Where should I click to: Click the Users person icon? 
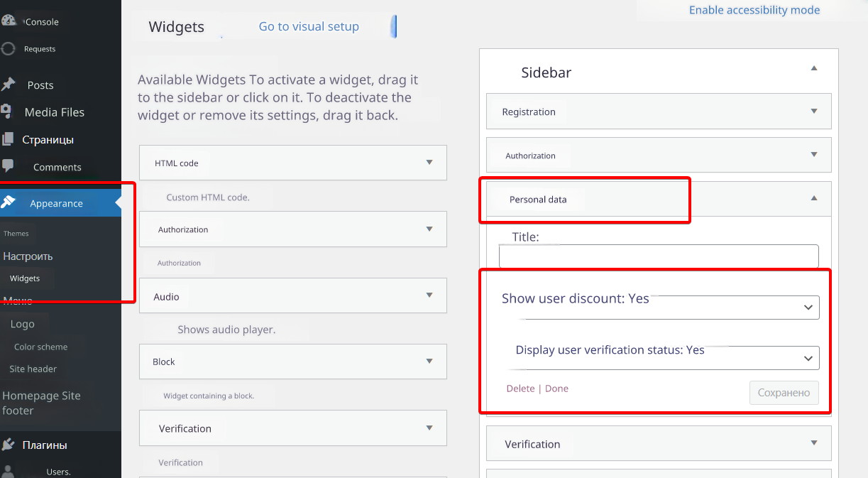coord(9,471)
